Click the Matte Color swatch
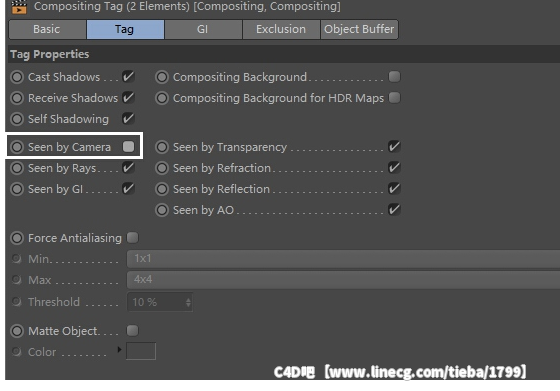560x391 pixels. (141, 351)
